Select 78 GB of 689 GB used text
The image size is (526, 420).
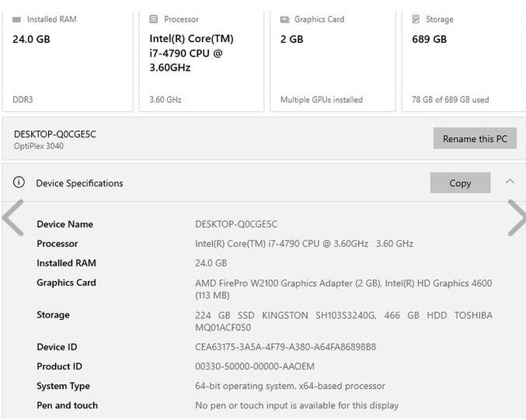(450, 99)
